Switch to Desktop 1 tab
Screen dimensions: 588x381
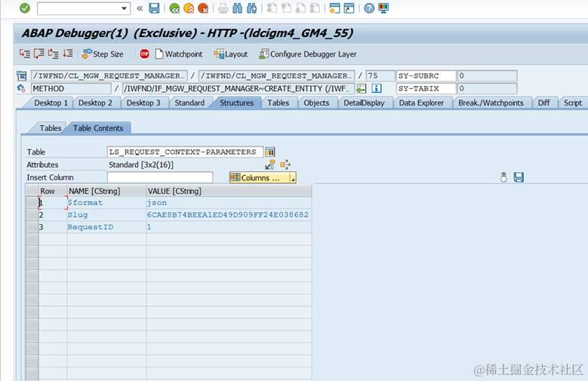click(51, 103)
